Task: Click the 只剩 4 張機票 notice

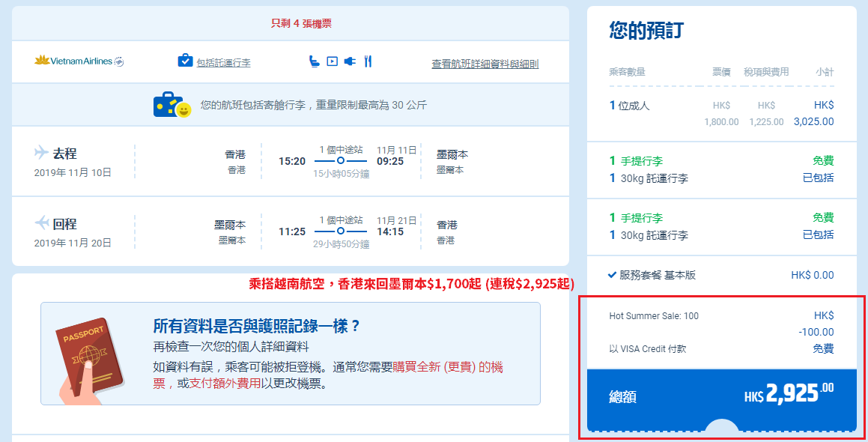Action: (x=301, y=23)
